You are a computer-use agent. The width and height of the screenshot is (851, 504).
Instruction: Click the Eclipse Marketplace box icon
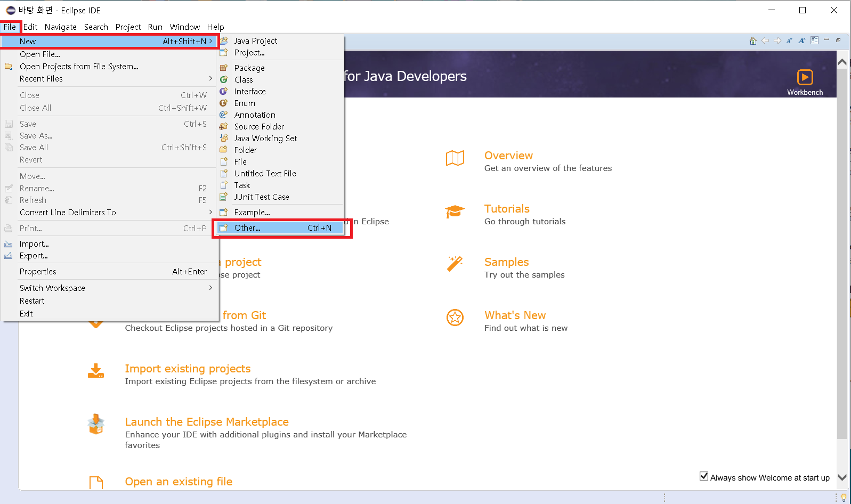click(96, 424)
